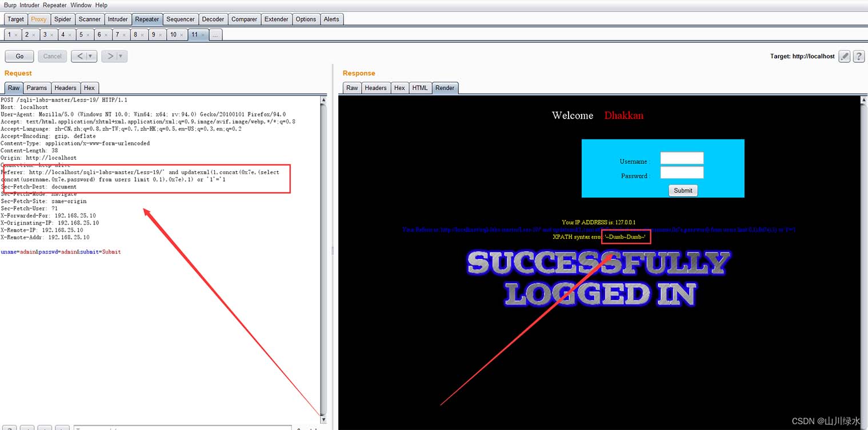Switch to the Proxy tool tab
The height and width of the screenshot is (430, 868).
(39, 19)
